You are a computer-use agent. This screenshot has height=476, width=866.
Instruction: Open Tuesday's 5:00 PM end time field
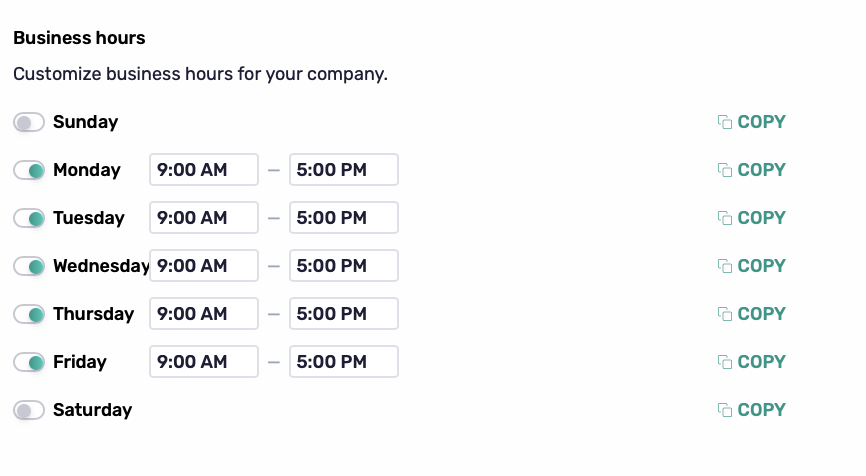[344, 218]
